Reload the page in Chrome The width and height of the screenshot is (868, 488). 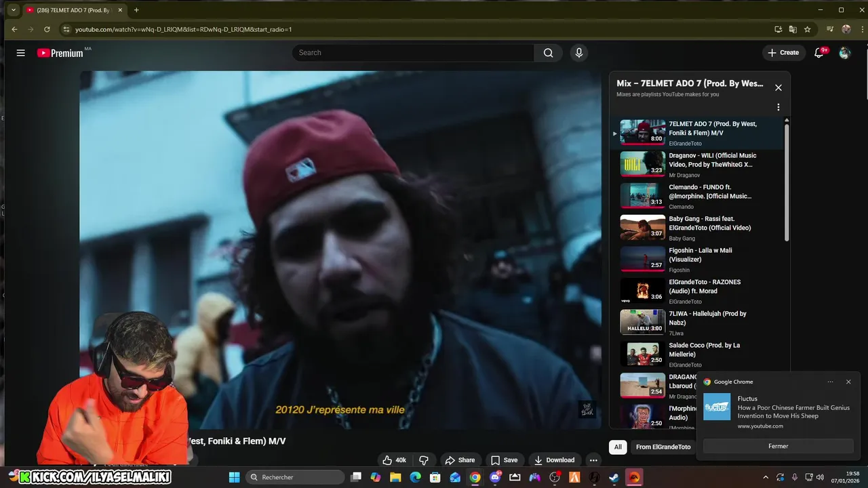[x=47, y=29]
